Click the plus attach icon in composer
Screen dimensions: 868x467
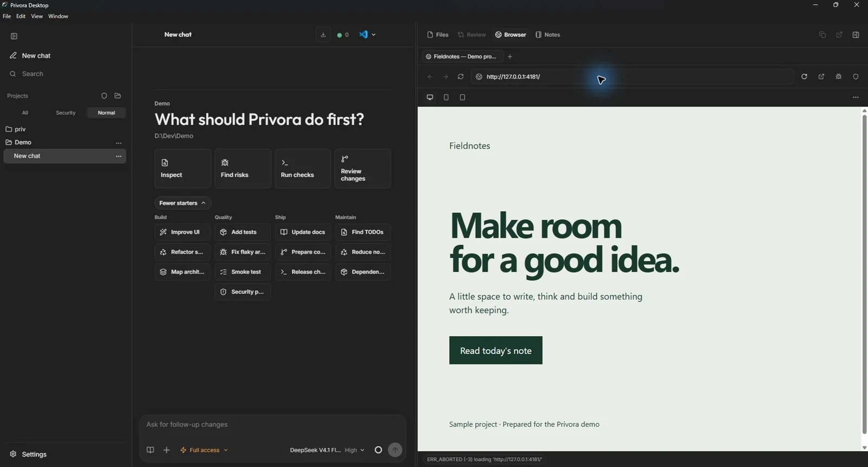coord(167,450)
